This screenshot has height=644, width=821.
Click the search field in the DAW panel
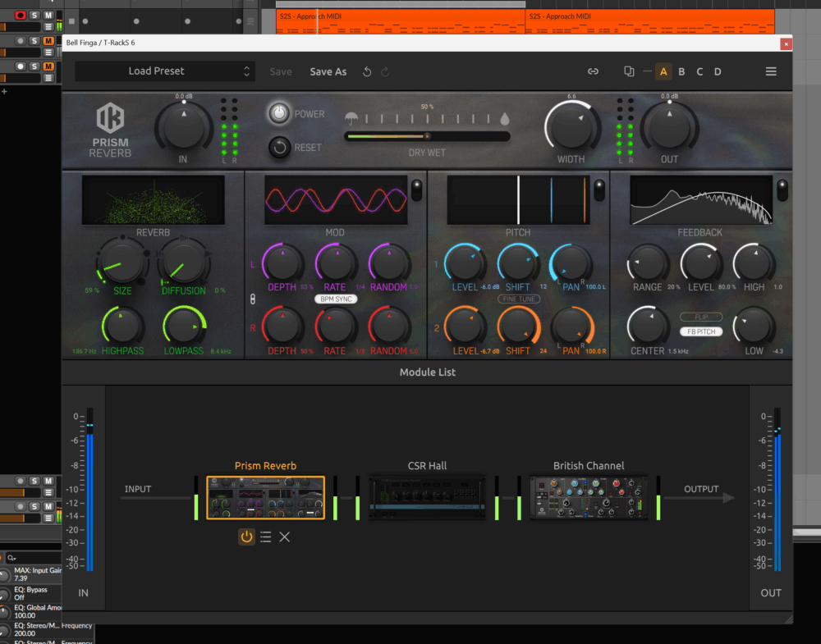[33, 558]
